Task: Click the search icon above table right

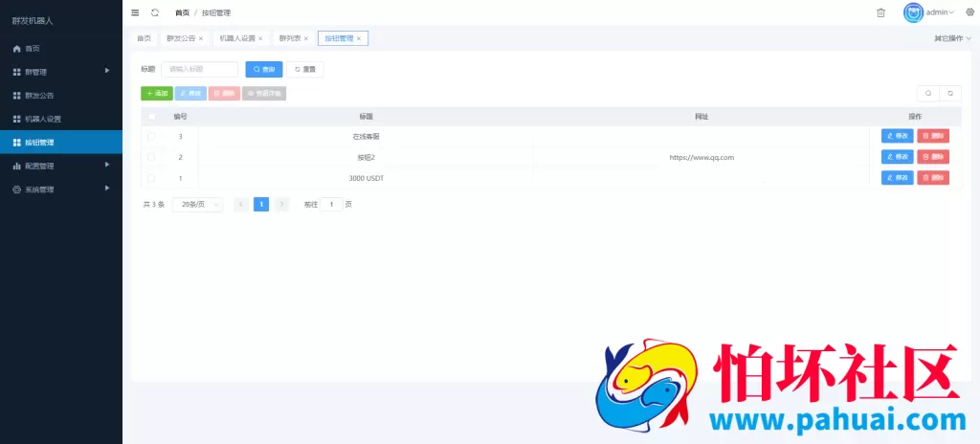Action: pos(928,93)
